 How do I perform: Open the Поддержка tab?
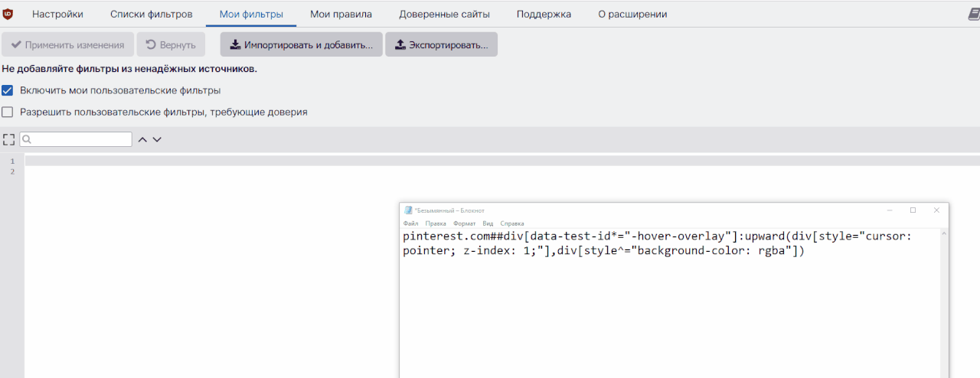point(544,14)
